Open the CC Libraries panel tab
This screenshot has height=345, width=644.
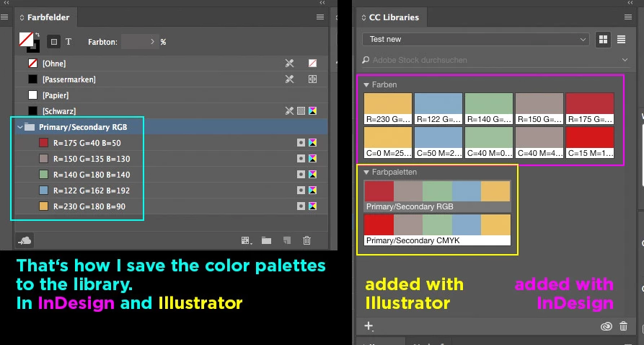click(390, 17)
